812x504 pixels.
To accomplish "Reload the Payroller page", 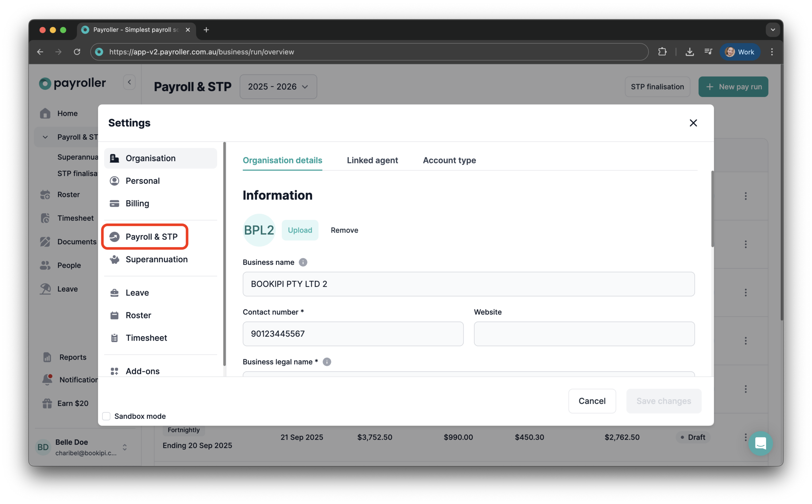I will pos(77,52).
